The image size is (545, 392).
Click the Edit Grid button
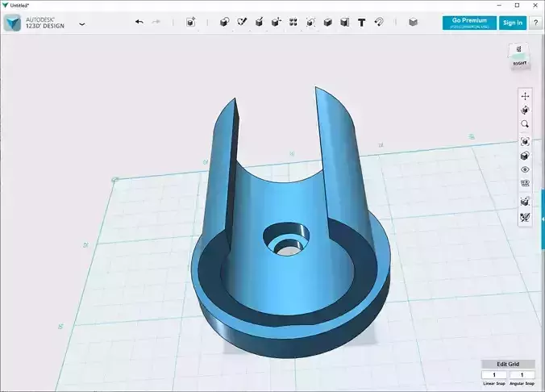tap(508, 365)
